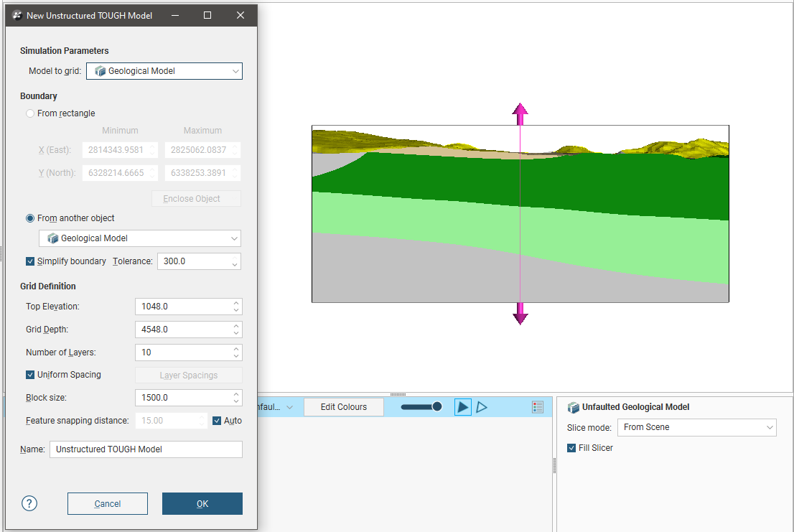Uncheck the Simplify boundary checkbox
Viewport: 794px width, 532px height.
click(x=30, y=261)
